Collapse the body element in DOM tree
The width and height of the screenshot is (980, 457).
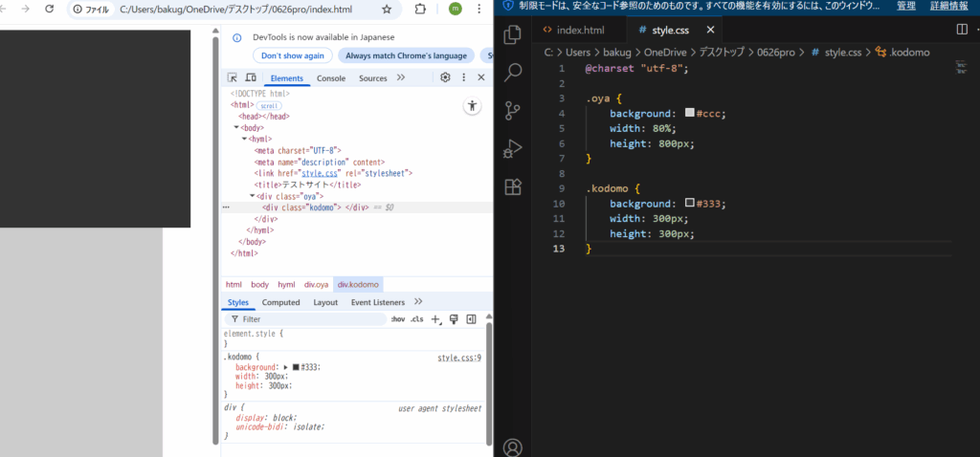tap(236, 127)
